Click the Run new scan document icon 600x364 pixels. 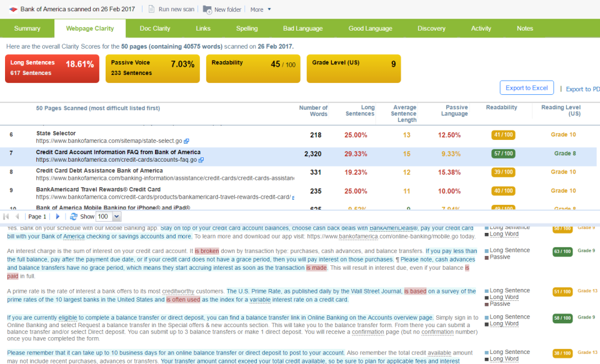tap(152, 9)
